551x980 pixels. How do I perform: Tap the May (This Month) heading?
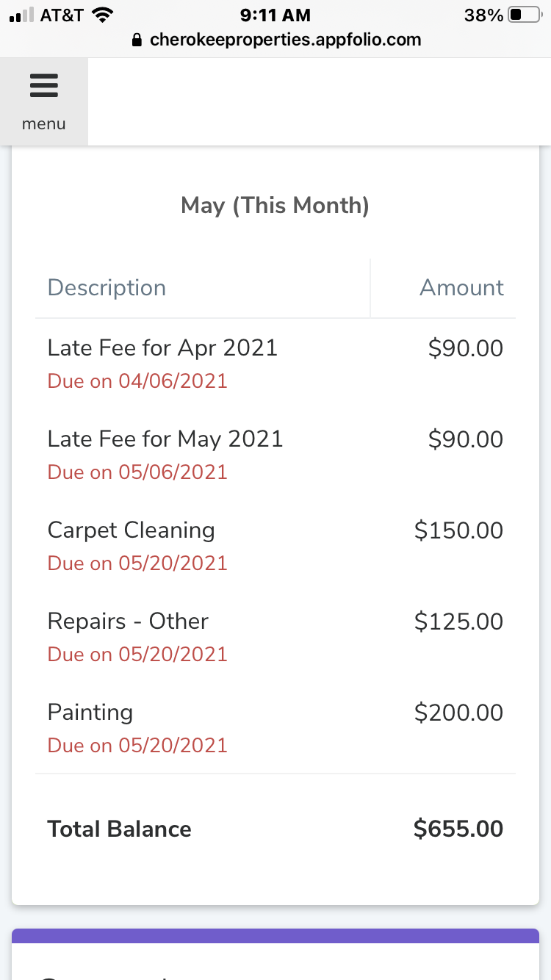[x=275, y=205]
